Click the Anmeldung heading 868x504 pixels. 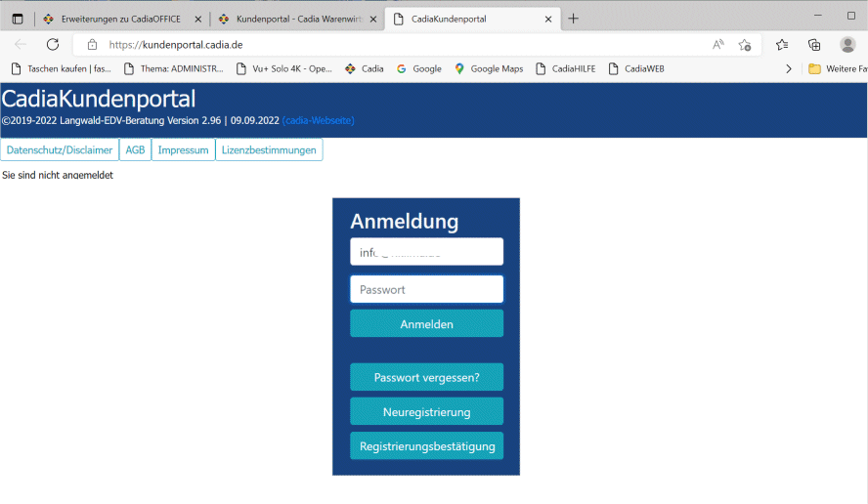(x=404, y=222)
